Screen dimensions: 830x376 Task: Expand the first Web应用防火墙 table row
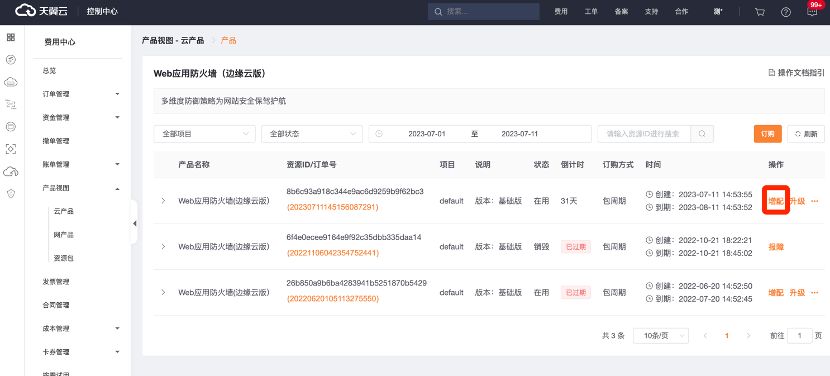click(x=163, y=201)
